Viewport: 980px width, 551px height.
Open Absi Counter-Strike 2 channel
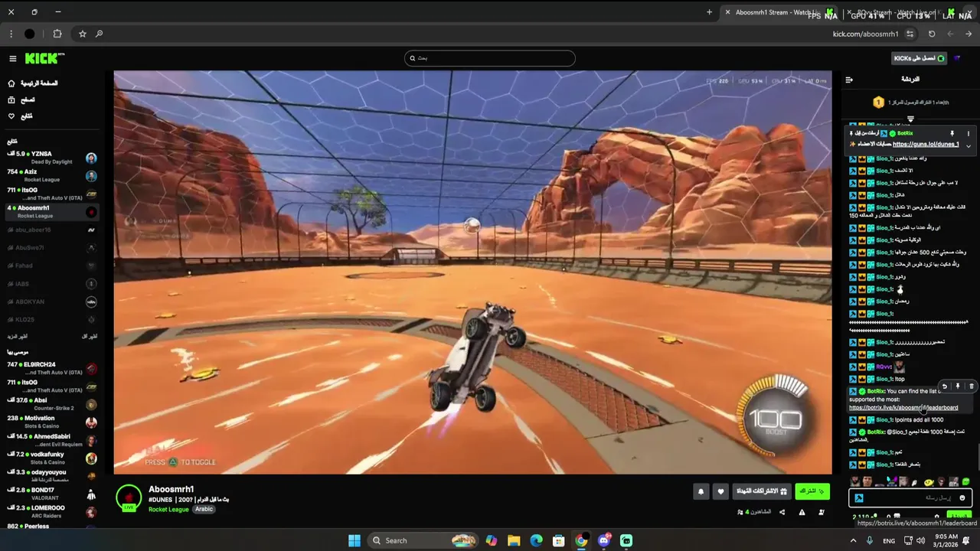(52, 403)
